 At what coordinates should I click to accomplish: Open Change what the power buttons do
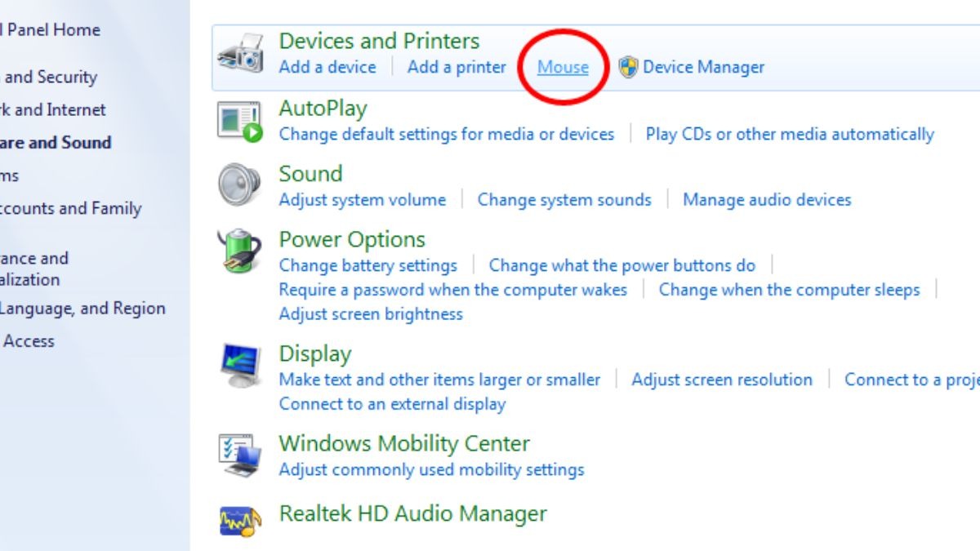(622, 265)
